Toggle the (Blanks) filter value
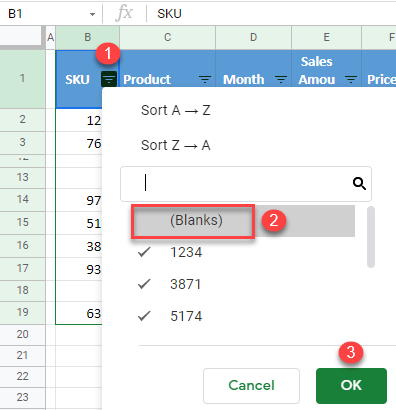This screenshot has width=396, height=410. tap(243, 221)
